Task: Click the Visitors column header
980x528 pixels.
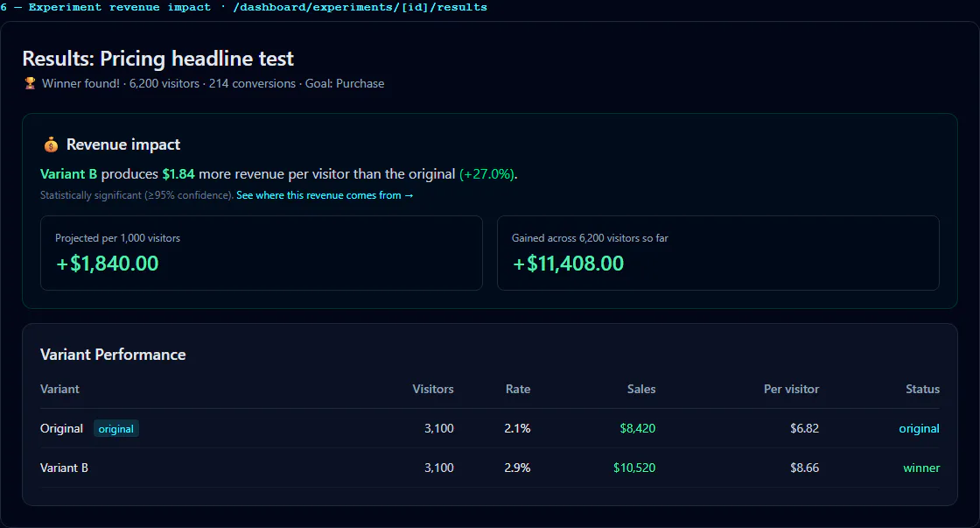Action: (x=433, y=389)
